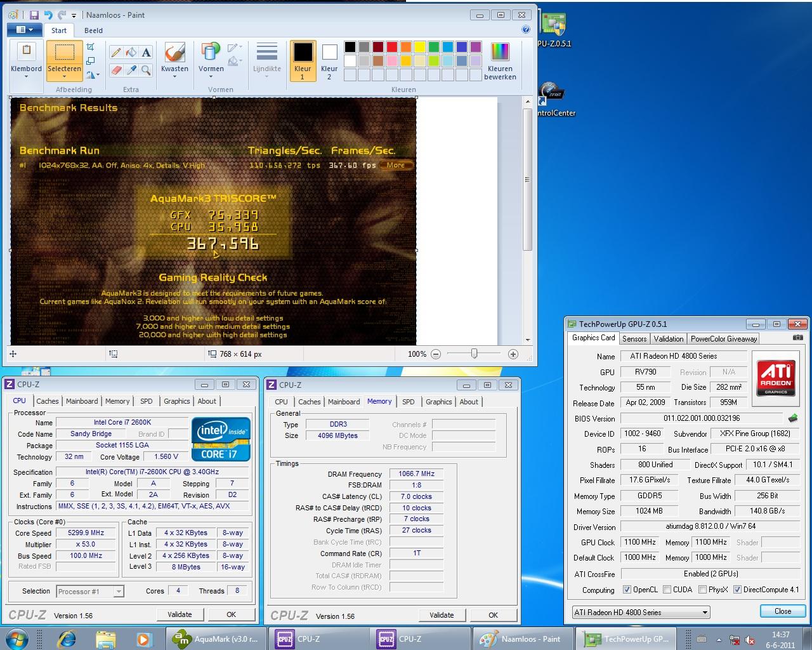Open Windows Explorer folder on taskbar
Image resolution: width=812 pixels, height=650 pixels.
(x=105, y=639)
